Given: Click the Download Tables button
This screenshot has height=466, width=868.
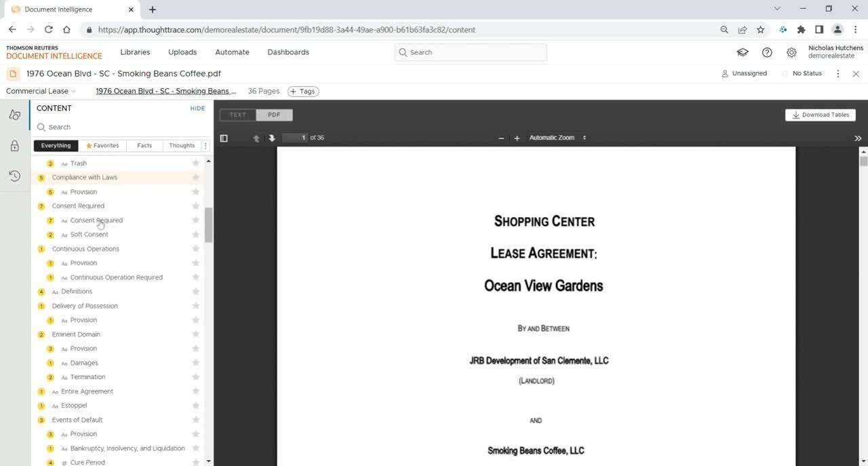Looking at the screenshot, I should pyautogui.click(x=821, y=115).
